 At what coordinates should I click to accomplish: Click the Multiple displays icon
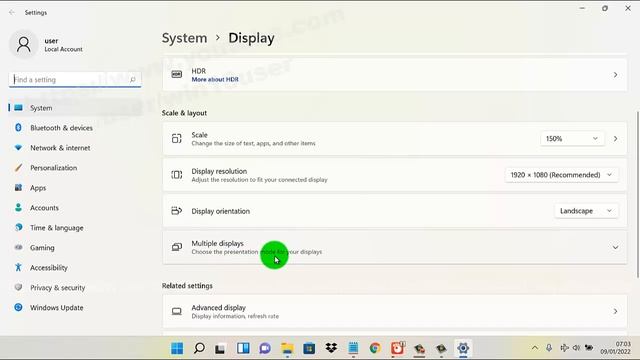[177, 247]
